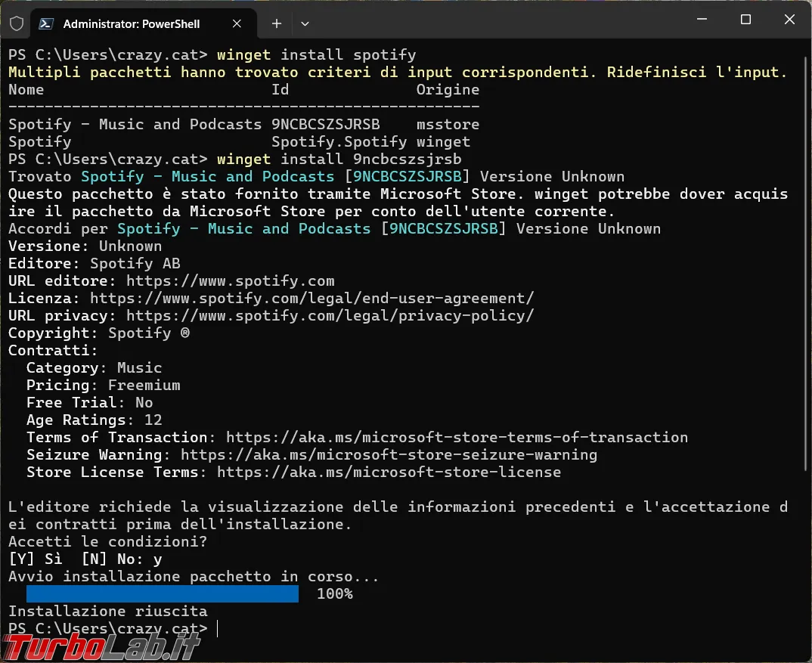Click the PowerShell icon on the tab
This screenshot has height=663, width=812.
pyautogui.click(x=47, y=24)
